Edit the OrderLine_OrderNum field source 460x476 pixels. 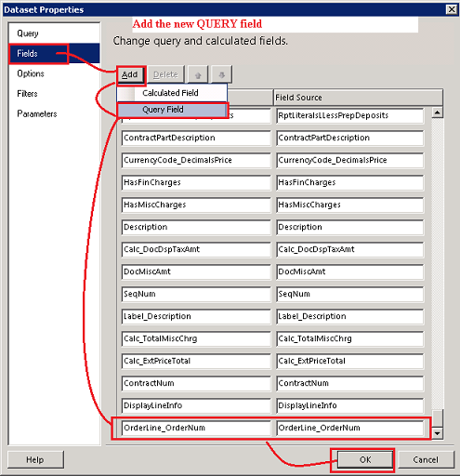click(x=350, y=428)
